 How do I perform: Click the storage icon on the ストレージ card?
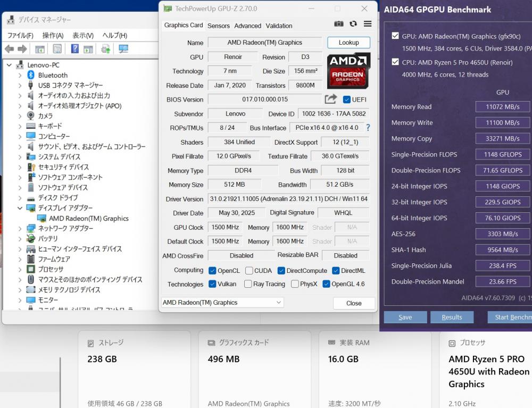coord(90,343)
